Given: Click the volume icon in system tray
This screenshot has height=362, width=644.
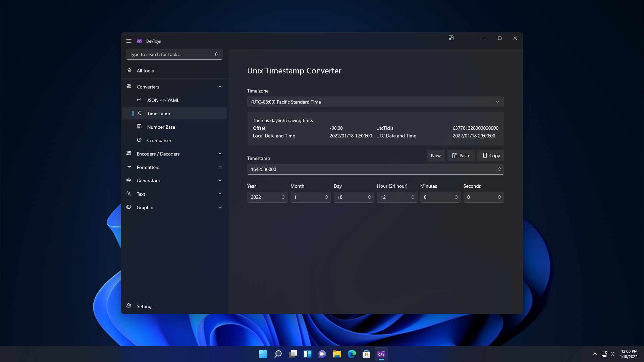Looking at the screenshot, I should pos(612,354).
